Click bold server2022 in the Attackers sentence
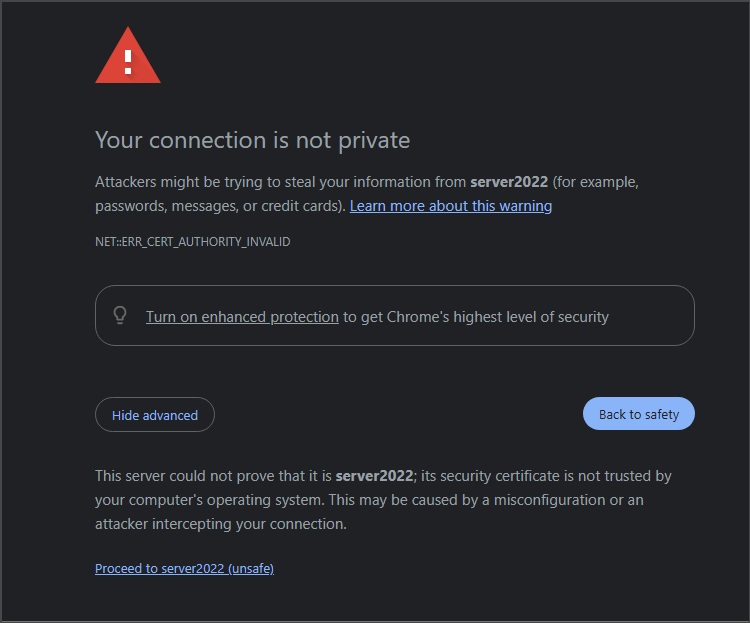 point(509,182)
